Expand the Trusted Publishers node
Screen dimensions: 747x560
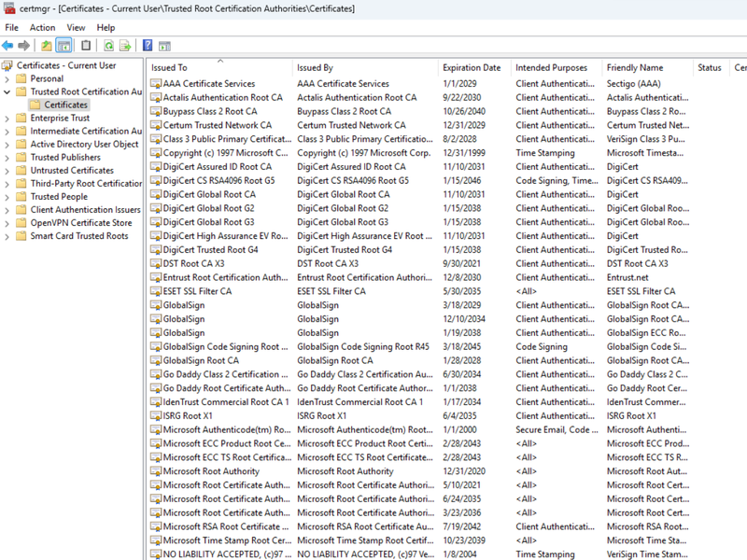(7, 158)
